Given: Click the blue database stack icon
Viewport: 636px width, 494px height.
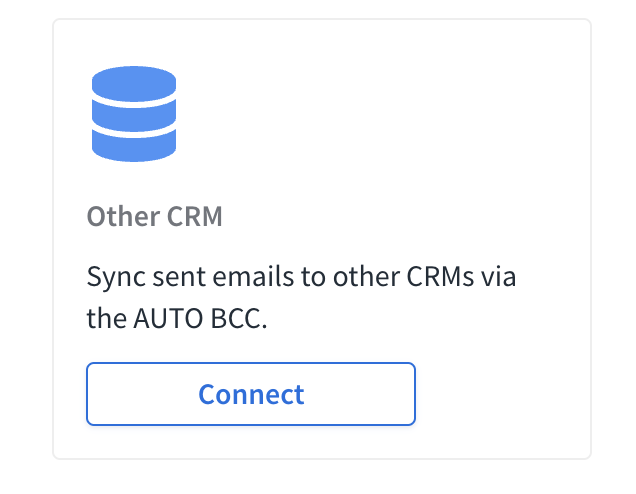Looking at the screenshot, I should 134,114.
